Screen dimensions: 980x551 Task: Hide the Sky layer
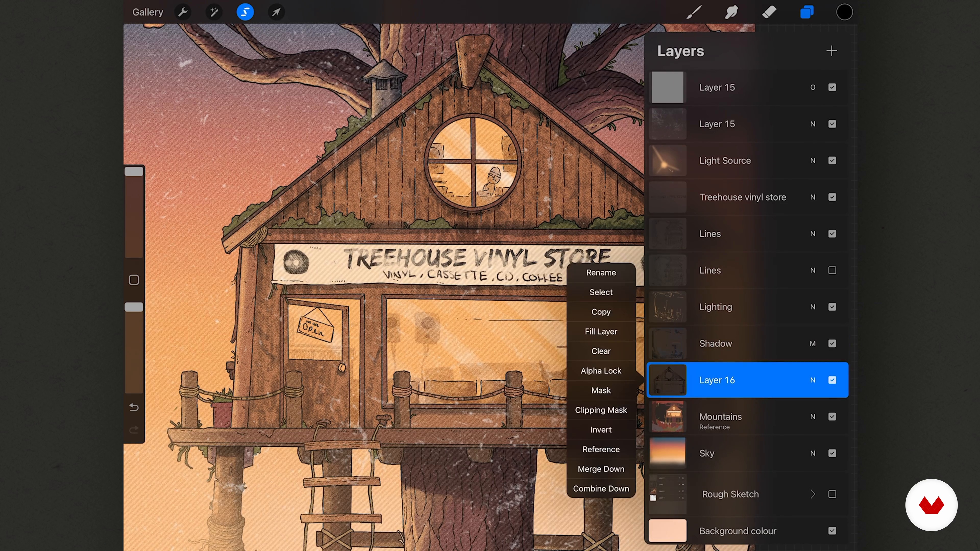click(832, 453)
